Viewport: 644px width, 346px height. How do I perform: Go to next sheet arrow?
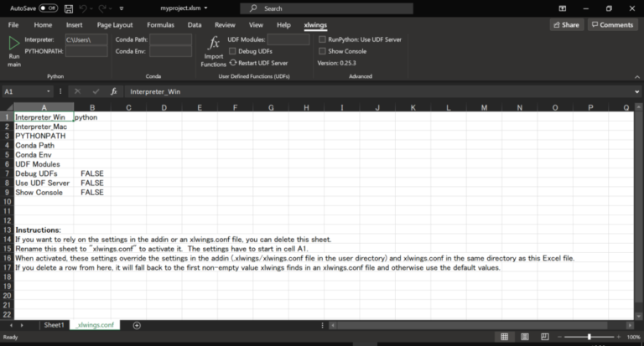[x=22, y=325]
